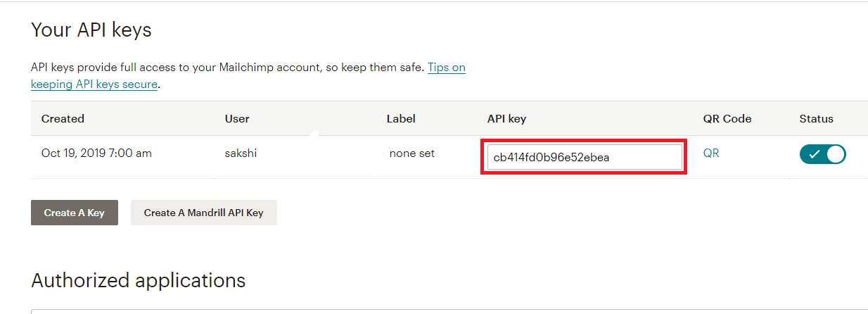Select the API key text field
Image resolution: width=868 pixels, height=314 pixels.
(x=585, y=157)
